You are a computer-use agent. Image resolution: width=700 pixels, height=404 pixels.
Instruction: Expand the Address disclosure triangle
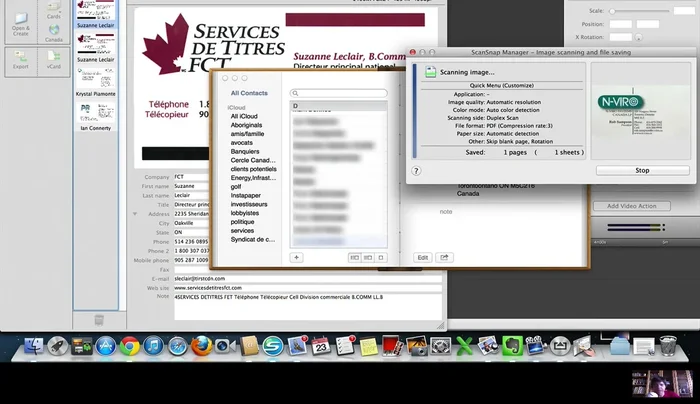(x=135, y=214)
